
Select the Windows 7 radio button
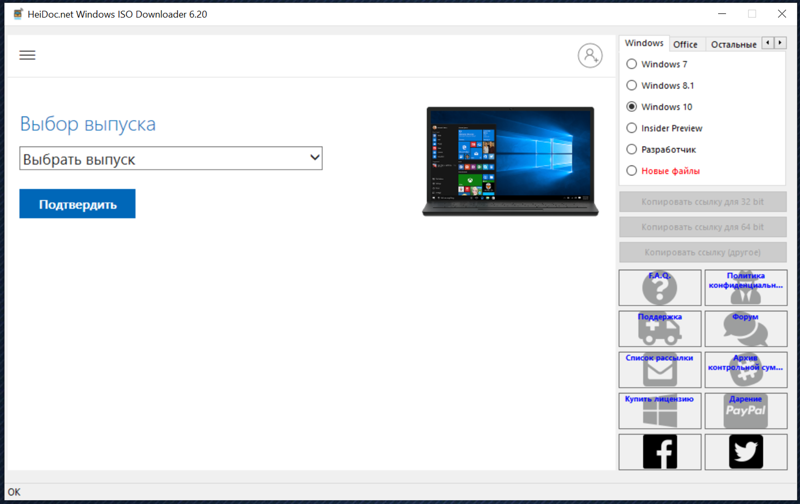[x=632, y=64]
